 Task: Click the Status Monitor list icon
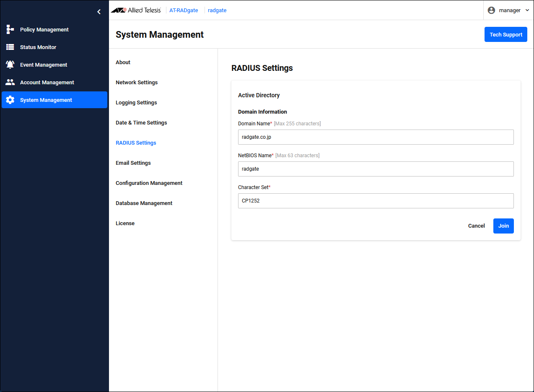(10, 47)
